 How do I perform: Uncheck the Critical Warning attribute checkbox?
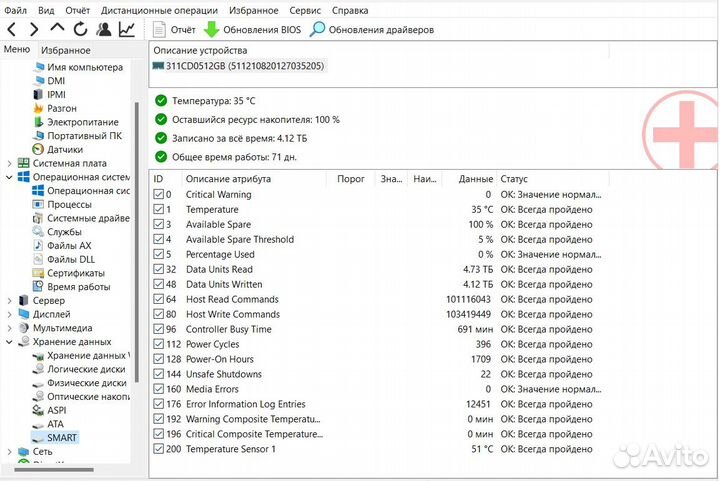pyautogui.click(x=158, y=195)
